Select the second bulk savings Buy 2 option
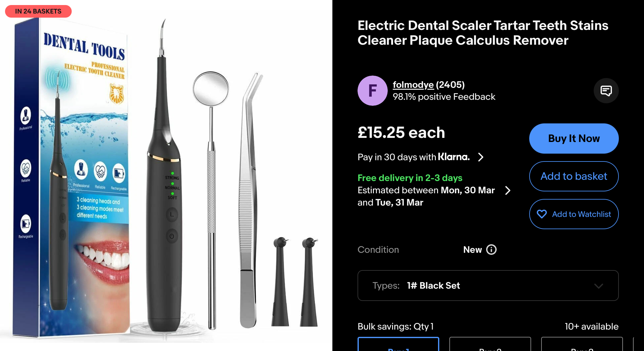Viewport: 644px width, 351px height. [x=490, y=344]
